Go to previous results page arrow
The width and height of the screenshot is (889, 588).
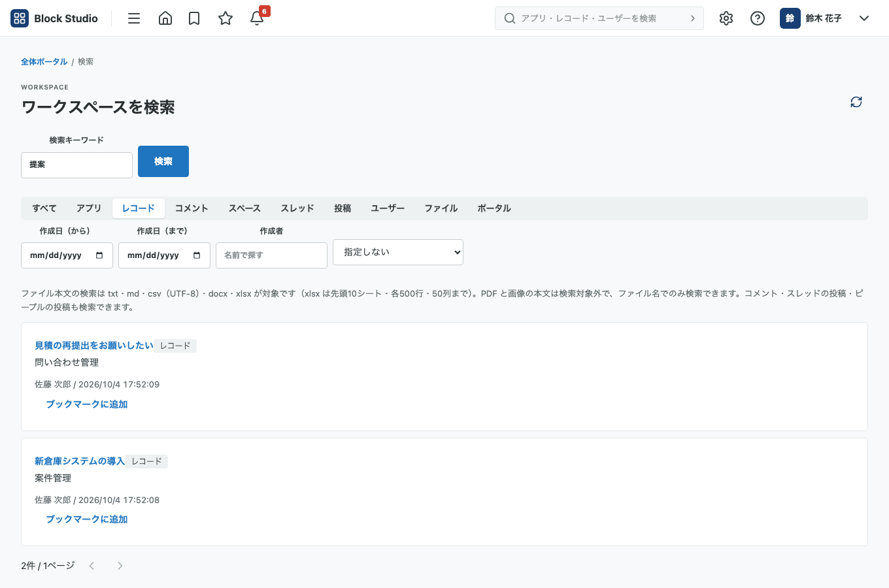[92, 566]
